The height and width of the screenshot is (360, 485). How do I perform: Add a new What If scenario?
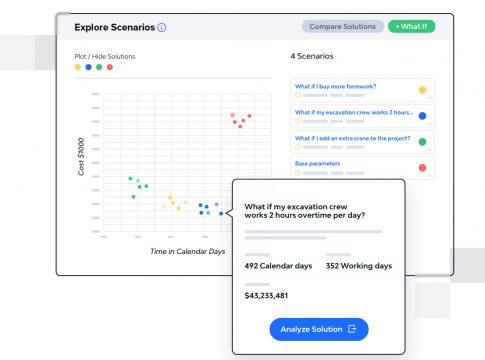[x=411, y=27]
